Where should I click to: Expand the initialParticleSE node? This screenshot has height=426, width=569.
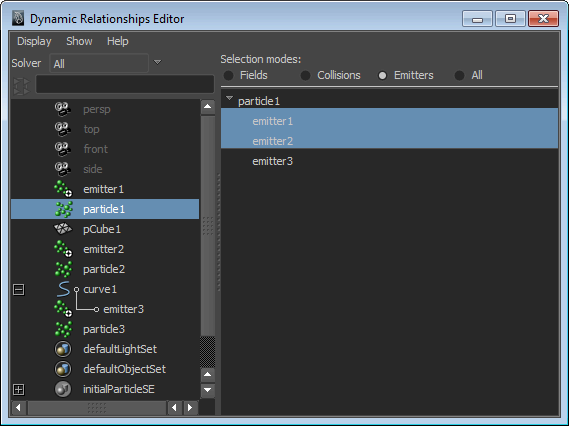coord(19,389)
